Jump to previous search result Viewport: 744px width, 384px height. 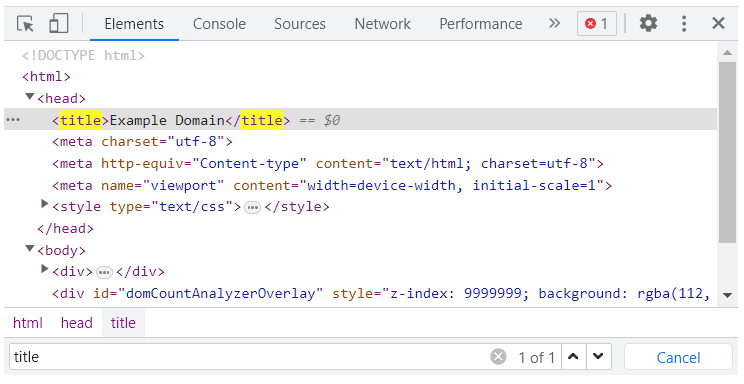[x=573, y=356]
